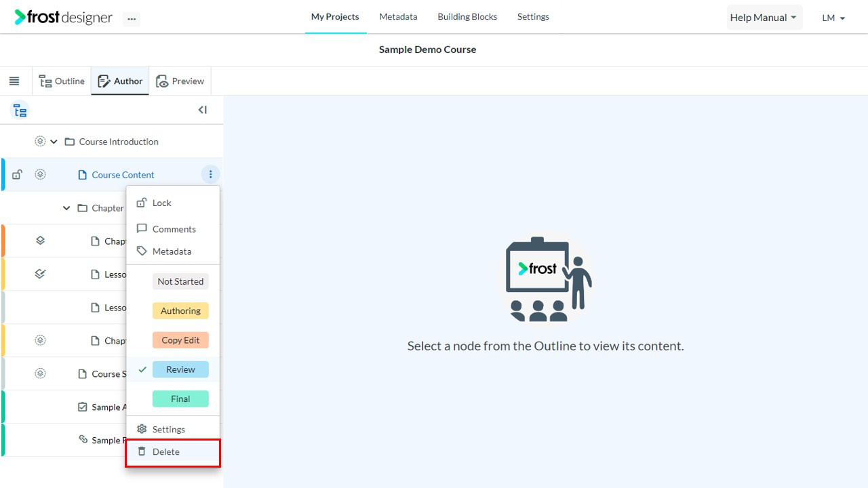Viewport: 868px width, 488px height.
Task: Click the Course Introduction folder icon
Action: pos(69,142)
